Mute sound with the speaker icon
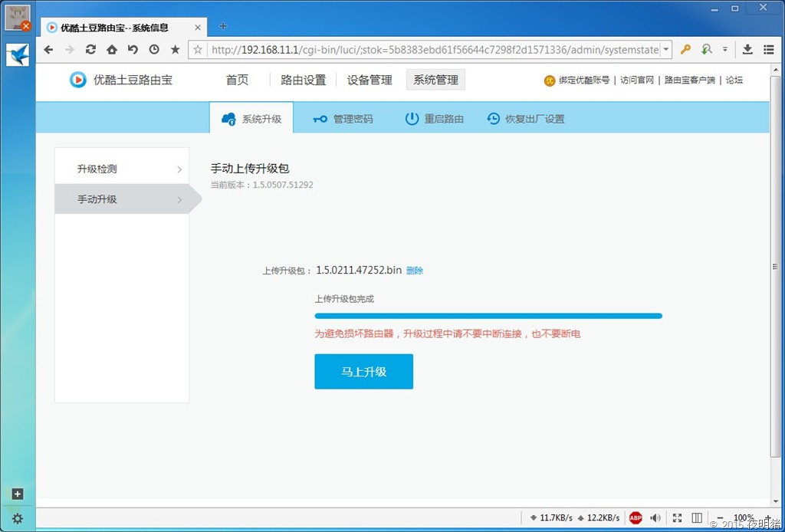The image size is (785, 532). point(655,518)
